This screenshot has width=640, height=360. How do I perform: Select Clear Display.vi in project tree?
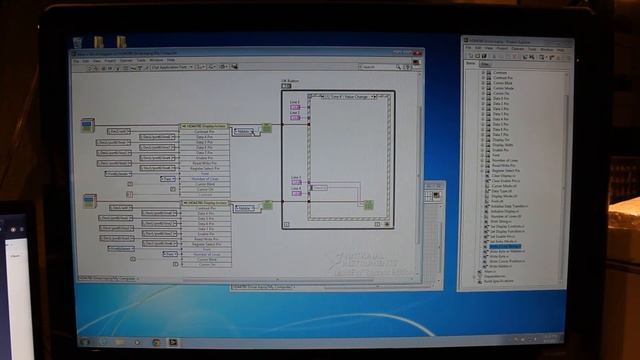click(x=504, y=176)
